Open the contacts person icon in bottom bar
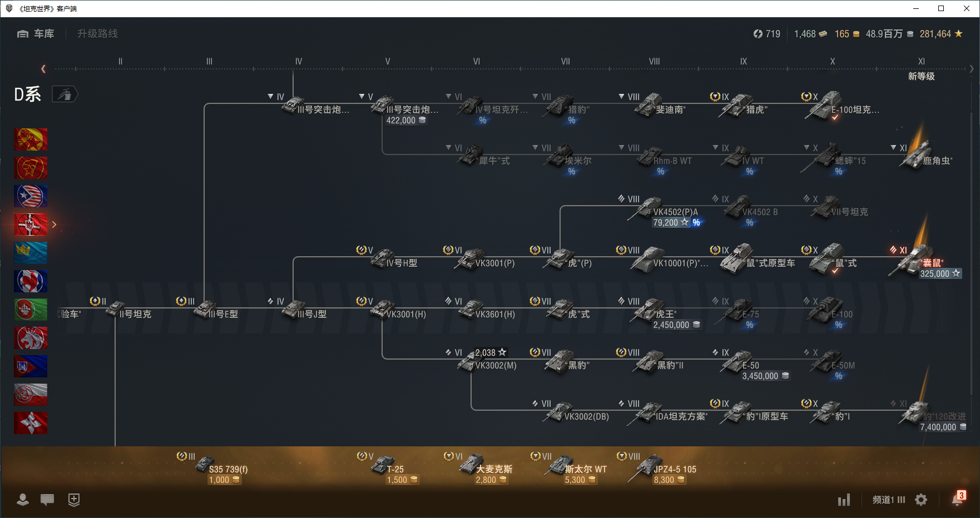Image resolution: width=980 pixels, height=518 pixels. point(23,500)
